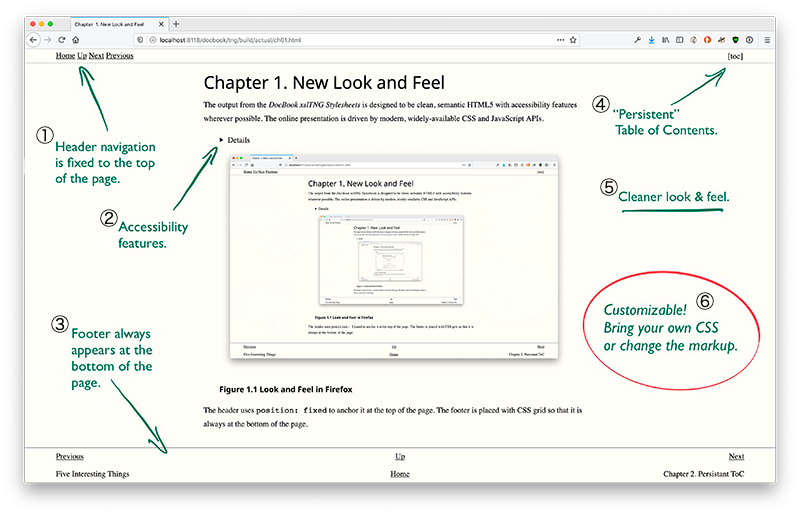Viewport: 800px width, 515px height.
Task: Click the Chapter 1. New Look and Feel heading
Action: click(324, 83)
